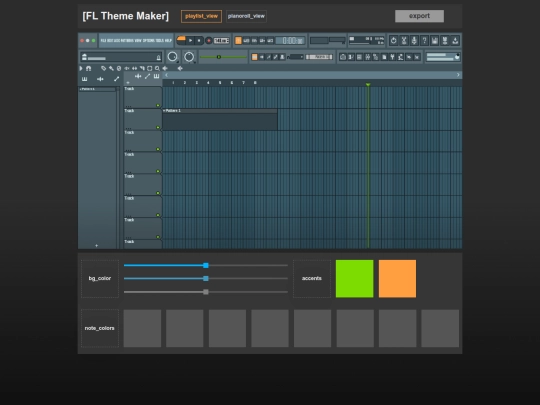Screen dimensions: 540x405
Task: Switch to the pianoroll_view tab
Action: point(246,16)
